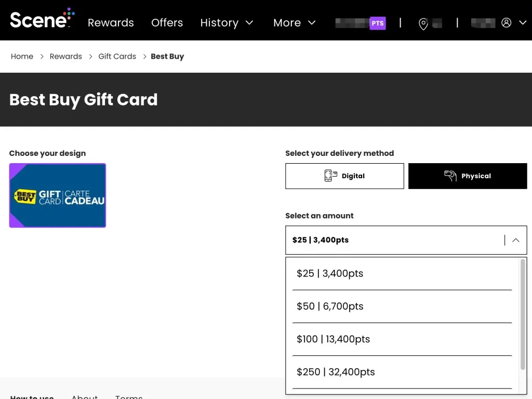Viewport: 532px width, 399px height.
Task: Click the card-hand icon on Physical button
Action: tap(450, 176)
